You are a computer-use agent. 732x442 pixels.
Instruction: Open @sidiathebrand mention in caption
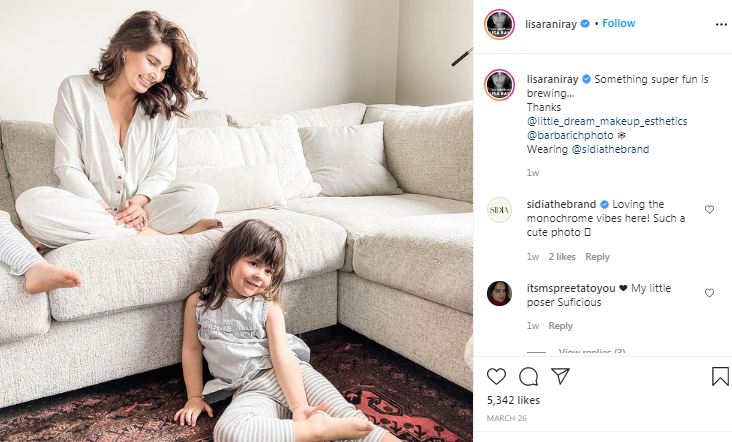[611, 149]
